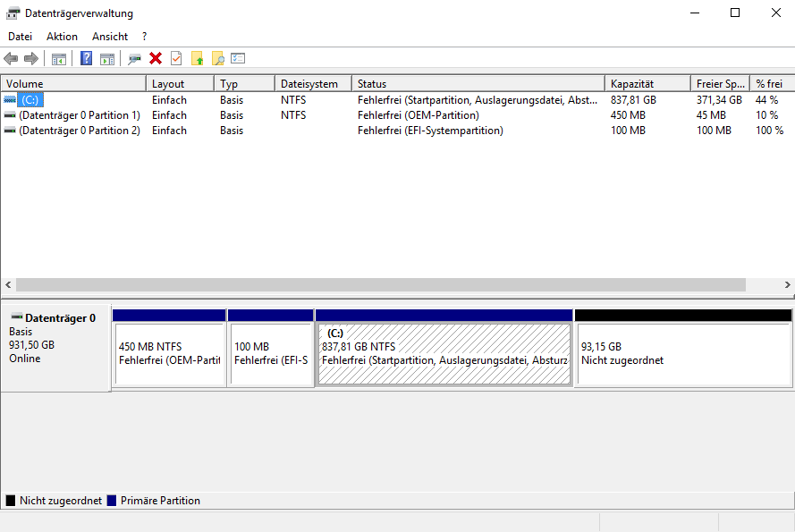Click Partition 1 row drive icon

point(10,115)
